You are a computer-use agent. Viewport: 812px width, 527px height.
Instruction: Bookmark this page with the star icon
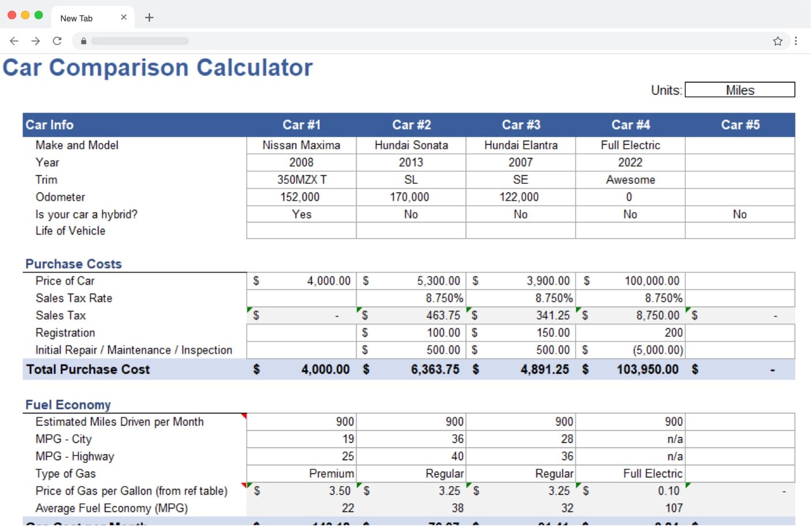point(777,41)
